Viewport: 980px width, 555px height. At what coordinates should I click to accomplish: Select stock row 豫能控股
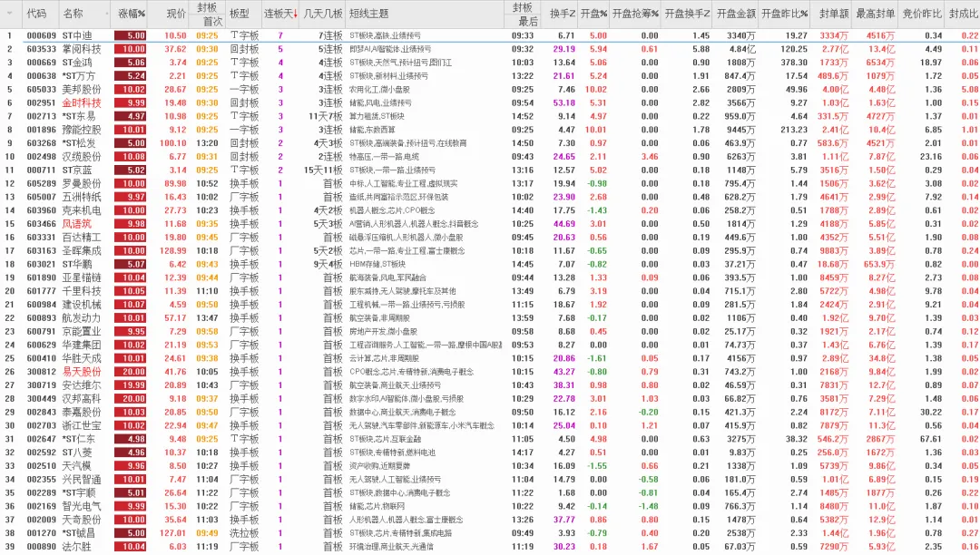(x=490, y=130)
